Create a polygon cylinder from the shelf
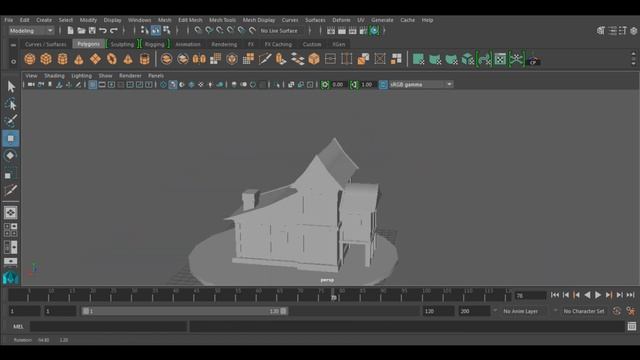The image size is (640, 360). click(x=62, y=59)
